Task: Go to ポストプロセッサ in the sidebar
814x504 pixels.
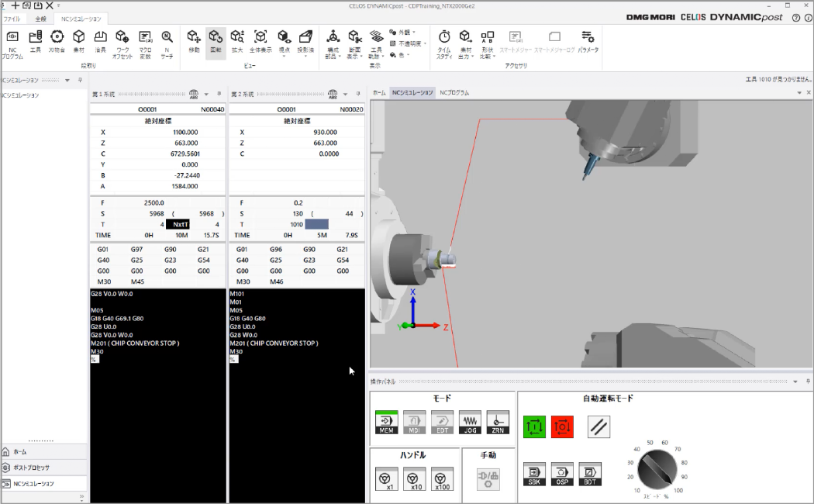Action: click(43, 468)
